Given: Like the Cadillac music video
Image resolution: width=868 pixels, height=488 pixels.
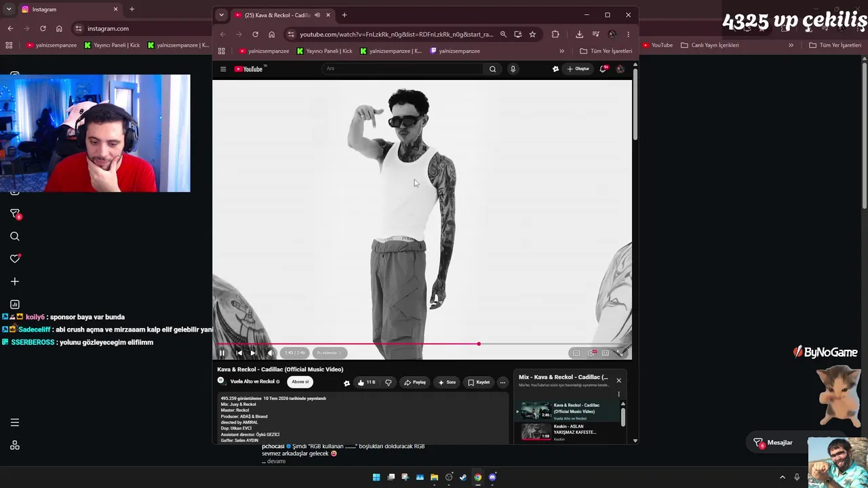Looking at the screenshot, I should pos(366,382).
